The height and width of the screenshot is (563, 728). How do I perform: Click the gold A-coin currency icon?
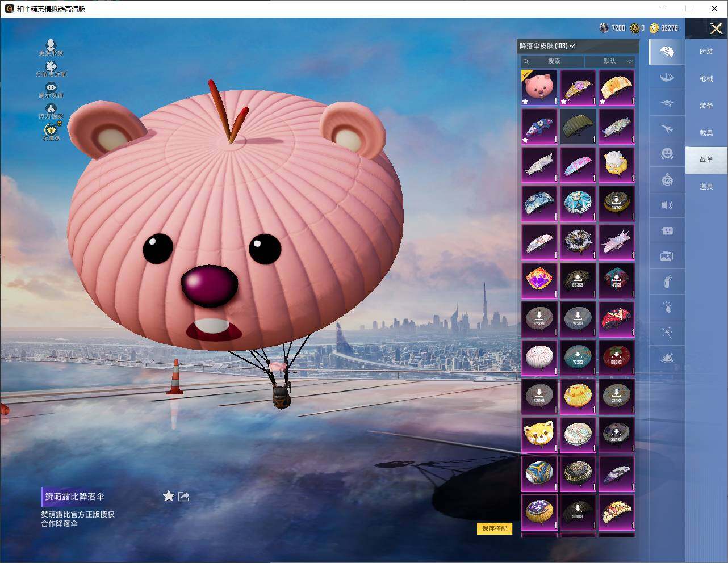coord(635,28)
